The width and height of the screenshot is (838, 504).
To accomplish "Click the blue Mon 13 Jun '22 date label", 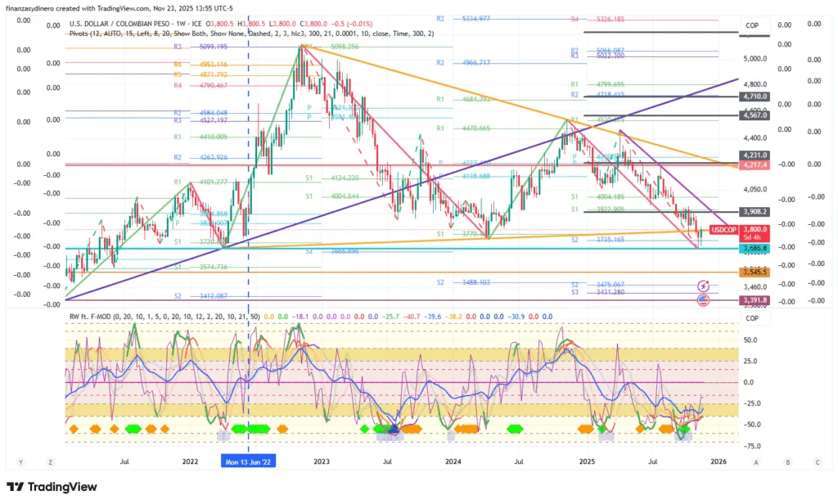I will [249, 461].
